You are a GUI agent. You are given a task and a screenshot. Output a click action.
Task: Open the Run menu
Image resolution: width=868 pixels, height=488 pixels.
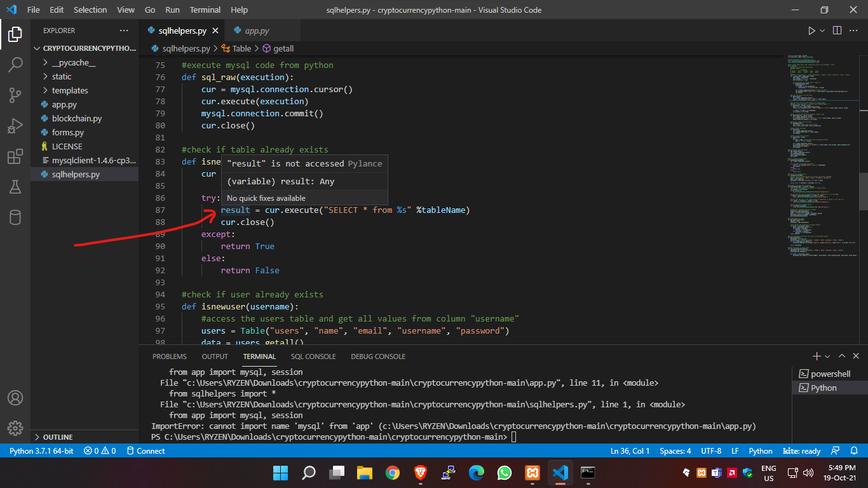[172, 10]
